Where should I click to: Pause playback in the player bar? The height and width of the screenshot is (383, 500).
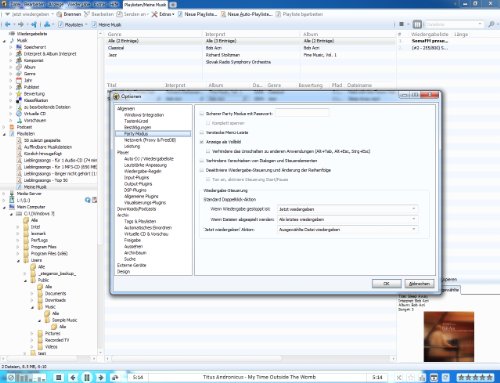point(87,377)
